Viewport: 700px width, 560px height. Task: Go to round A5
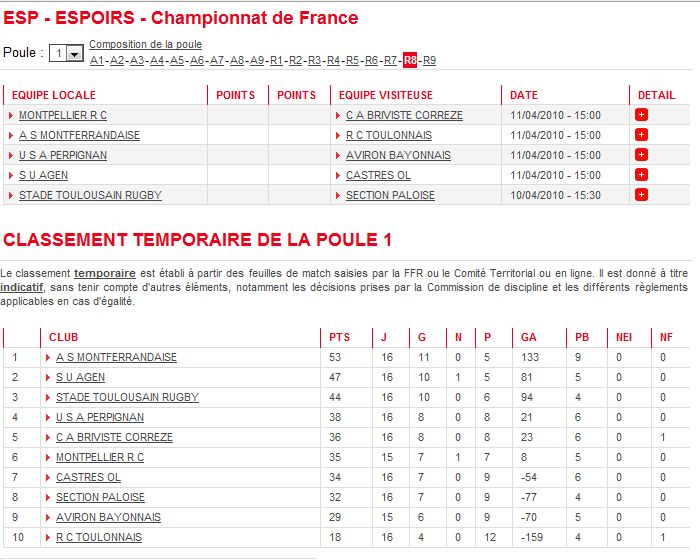(x=177, y=60)
